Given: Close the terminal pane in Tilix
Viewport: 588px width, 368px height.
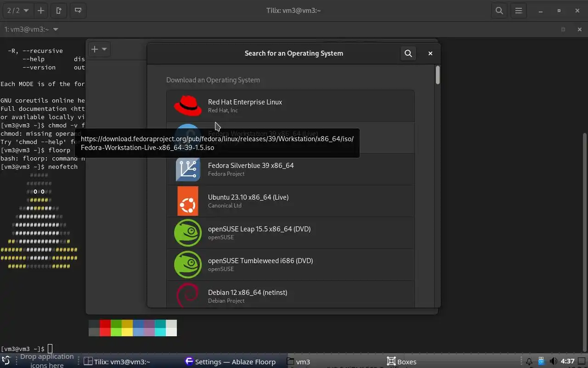Looking at the screenshot, I should [579, 29].
